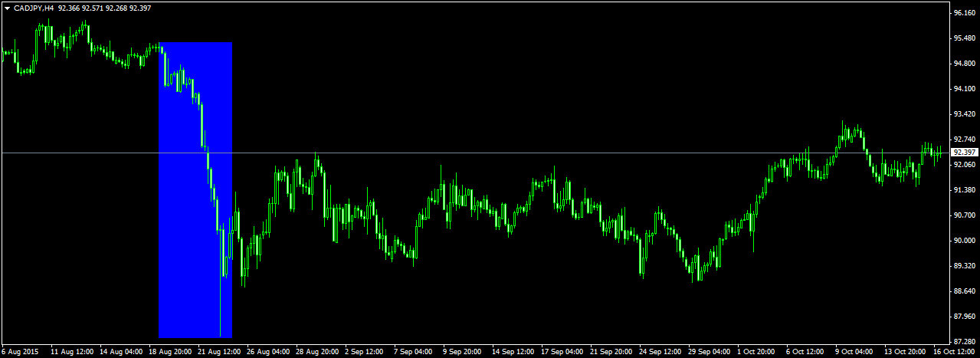Click the 21 Aug 12:00 time label
Screen dimensions: 980x358
219,352
